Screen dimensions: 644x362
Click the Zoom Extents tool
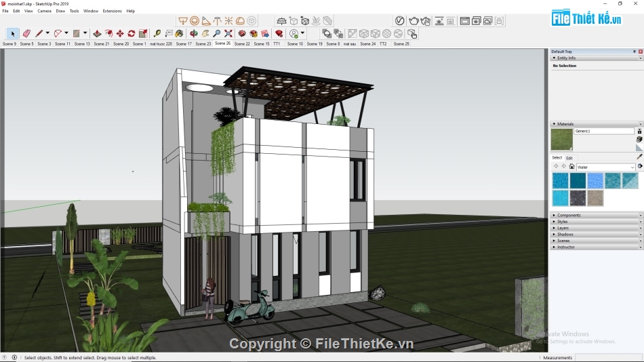coord(228,33)
